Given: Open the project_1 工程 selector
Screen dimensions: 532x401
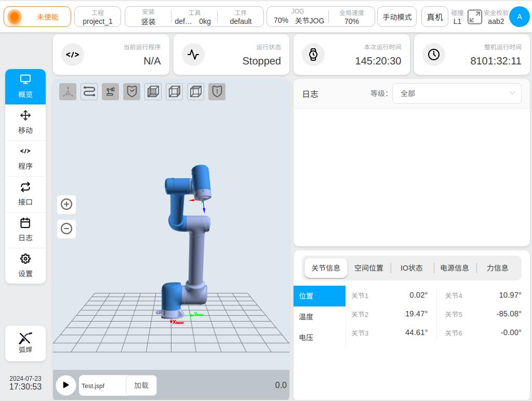Looking at the screenshot, I should (x=98, y=17).
